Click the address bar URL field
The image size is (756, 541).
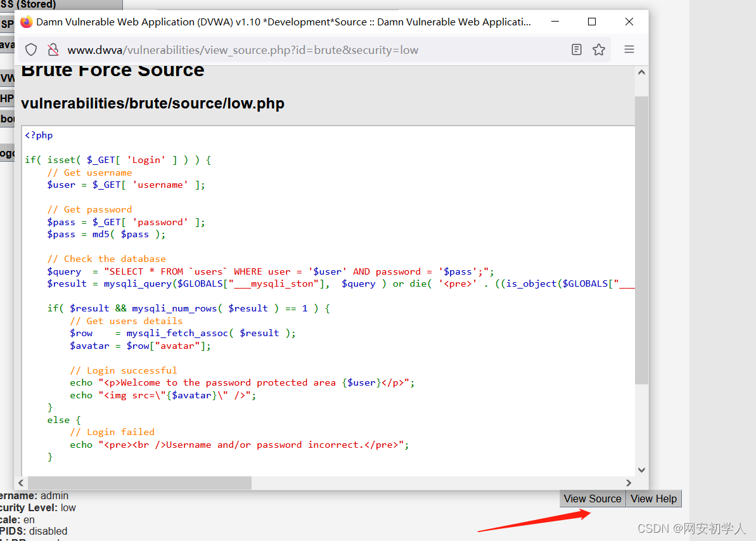point(316,49)
